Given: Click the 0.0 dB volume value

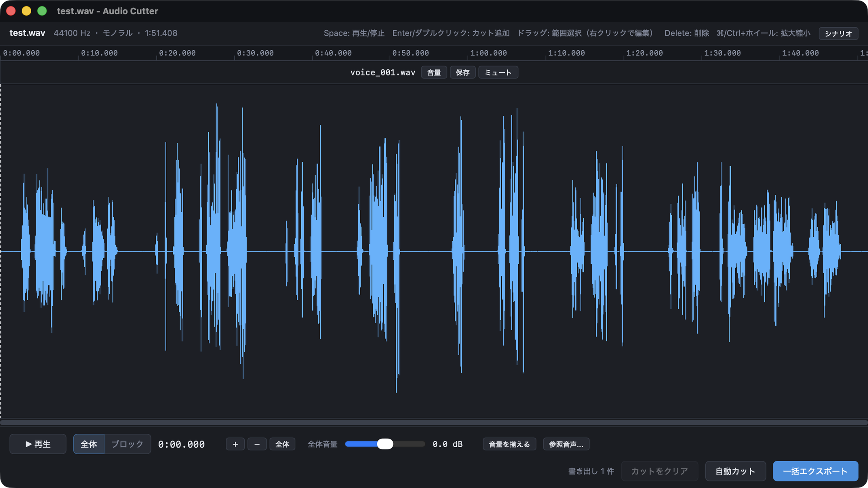Looking at the screenshot, I should click(447, 444).
